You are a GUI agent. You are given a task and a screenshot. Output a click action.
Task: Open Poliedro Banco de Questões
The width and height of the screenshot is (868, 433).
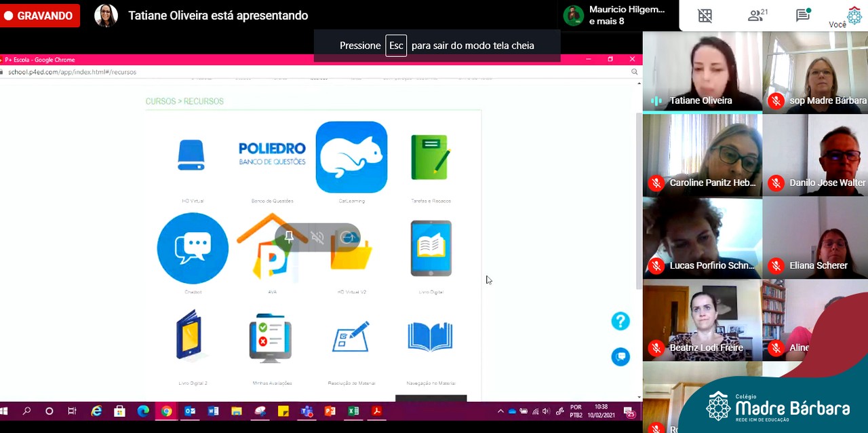coord(272,154)
